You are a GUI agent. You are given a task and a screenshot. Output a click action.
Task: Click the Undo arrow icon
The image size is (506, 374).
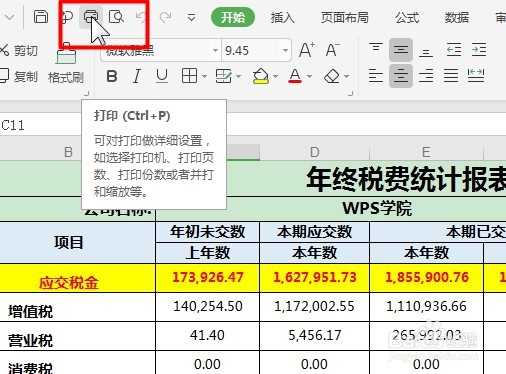141,17
